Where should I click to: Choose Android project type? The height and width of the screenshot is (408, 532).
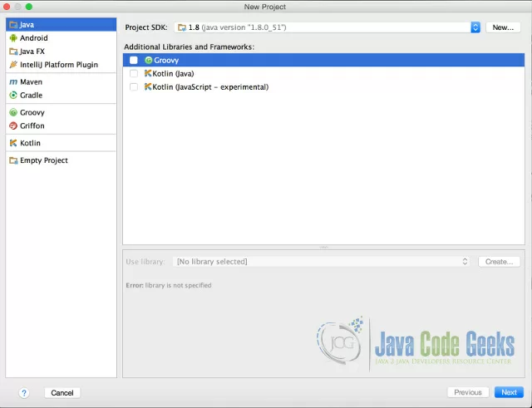click(61, 38)
